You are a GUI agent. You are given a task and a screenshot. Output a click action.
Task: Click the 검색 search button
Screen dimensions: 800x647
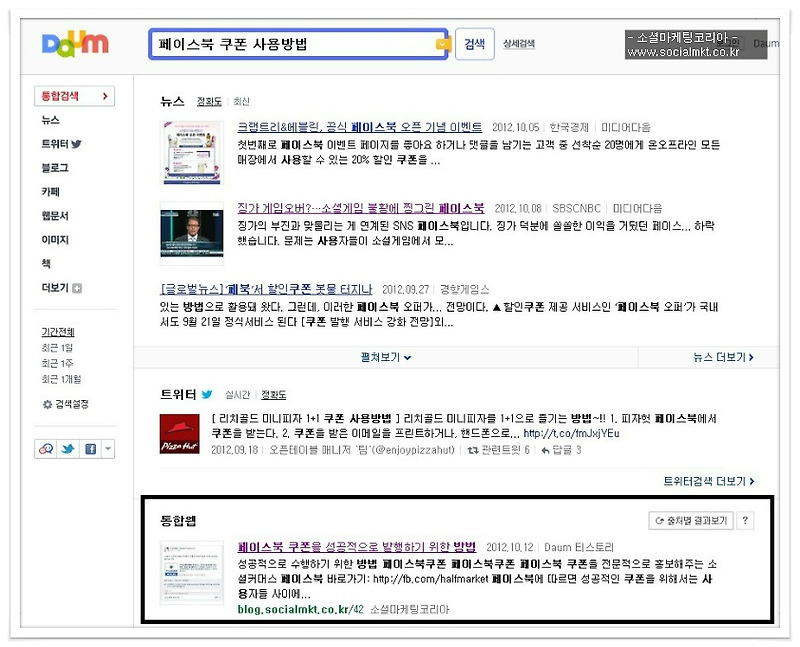pyautogui.click(x=474, y=44)
